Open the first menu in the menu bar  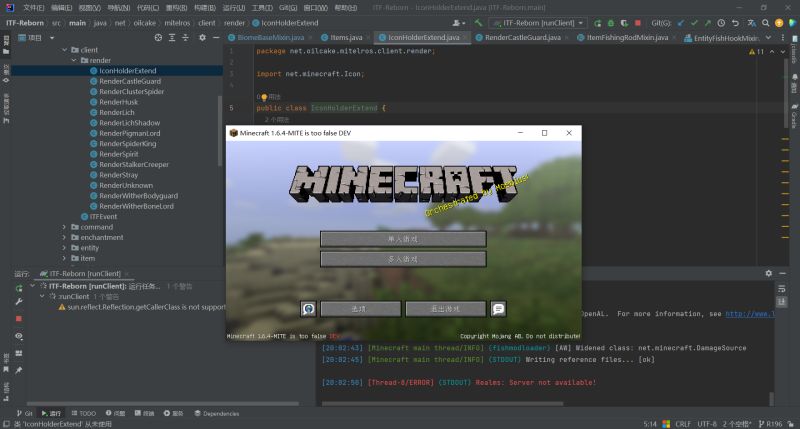(x=34, y=8)
